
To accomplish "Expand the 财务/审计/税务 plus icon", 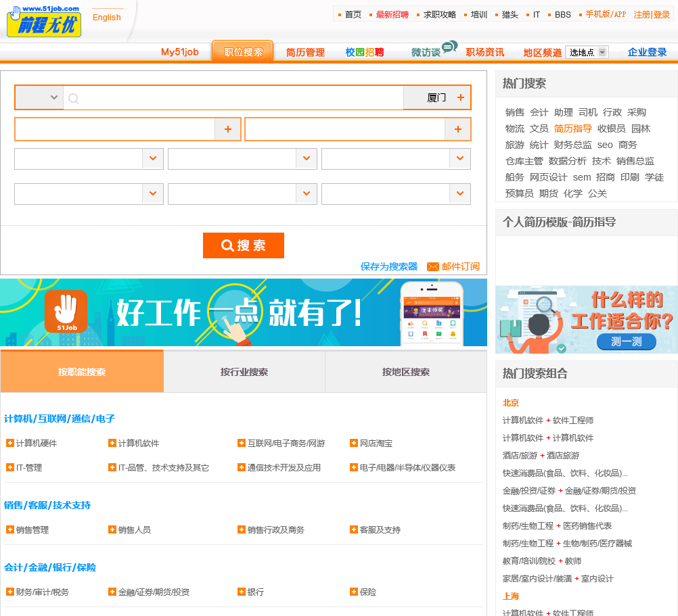I will tap(10, 592).
